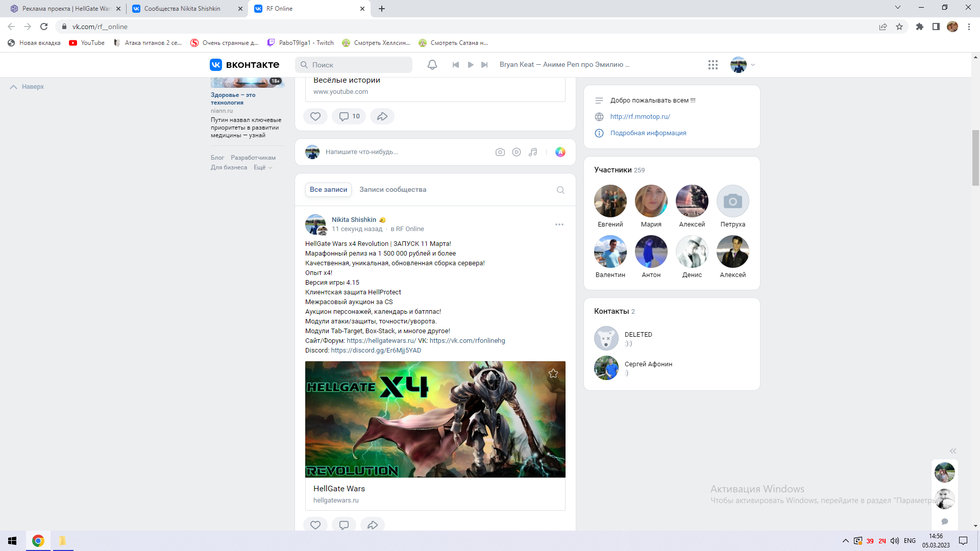Comment on the HellGate Wars post
This screenshot has width=980, height=551.
[x=344, y=524]
